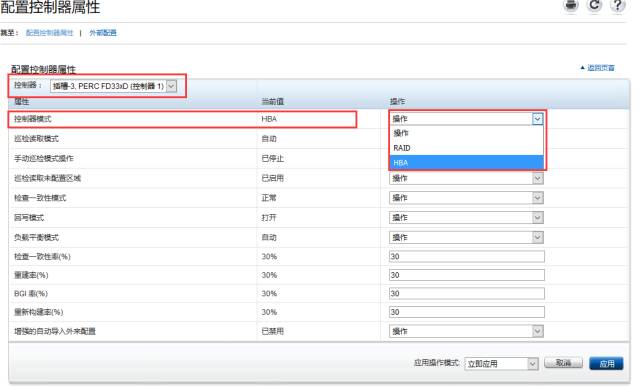640x387 pixels.
Task: Expand the 增强的自动导入外来配置 dropdown
Action: pos(466,331)
